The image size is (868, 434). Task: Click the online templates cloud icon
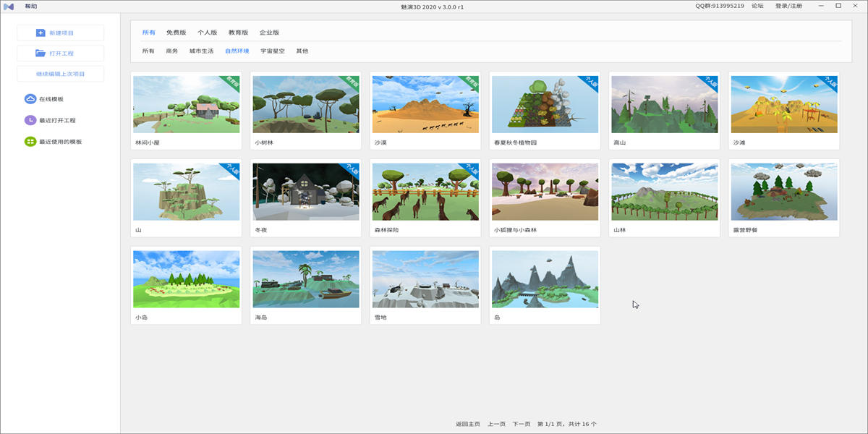(30, 99)
